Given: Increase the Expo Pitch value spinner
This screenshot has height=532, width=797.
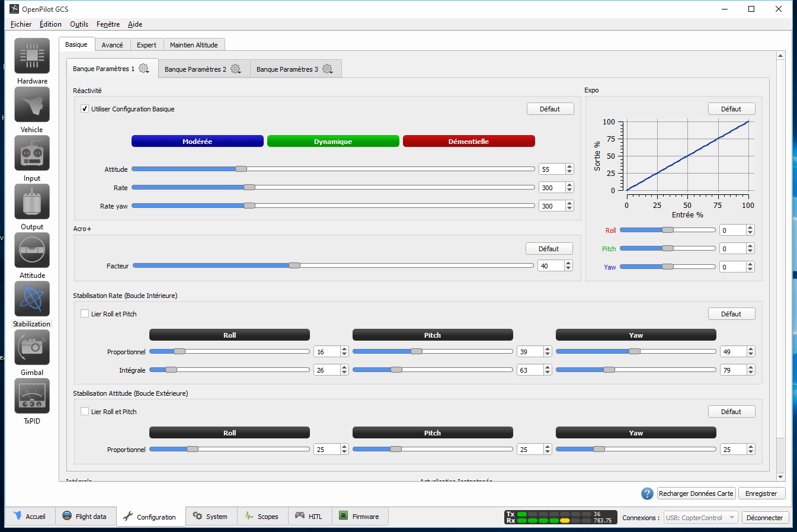Looking at the screenshot, I should pos(750,246).
